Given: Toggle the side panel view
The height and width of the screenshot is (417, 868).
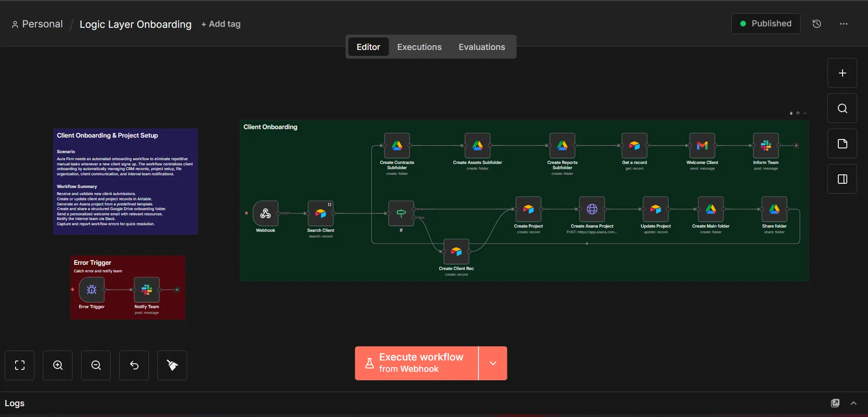Looking at the screenshot, I should pyautogui.click(x=842, y=179).
